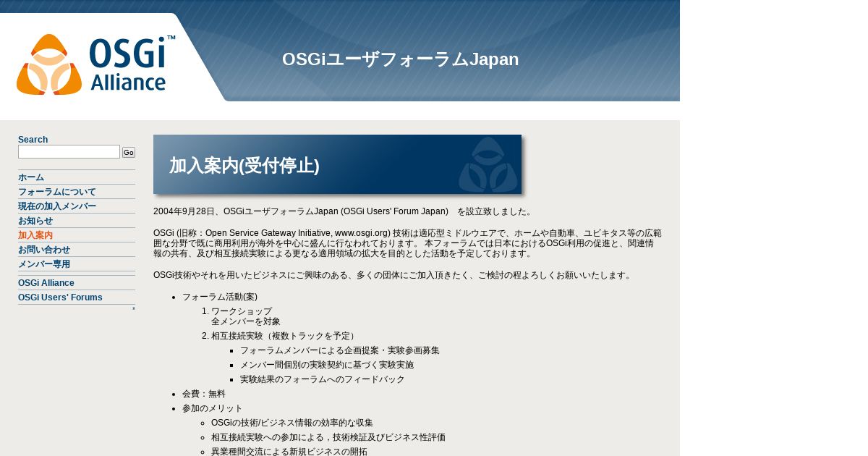The width and height of the screenshot is (868, 456).
Task: Click the ワークショップ list item
Action: click(242, 311)
